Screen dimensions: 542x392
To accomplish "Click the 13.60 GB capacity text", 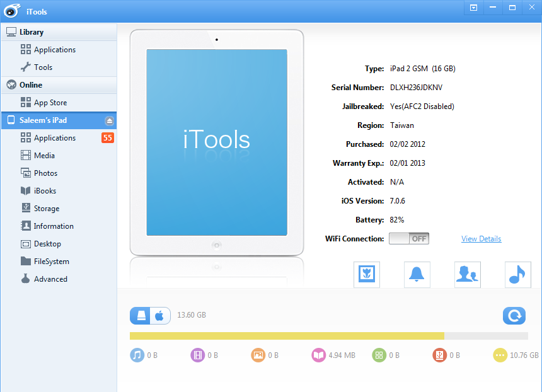I will pos(192,315).
